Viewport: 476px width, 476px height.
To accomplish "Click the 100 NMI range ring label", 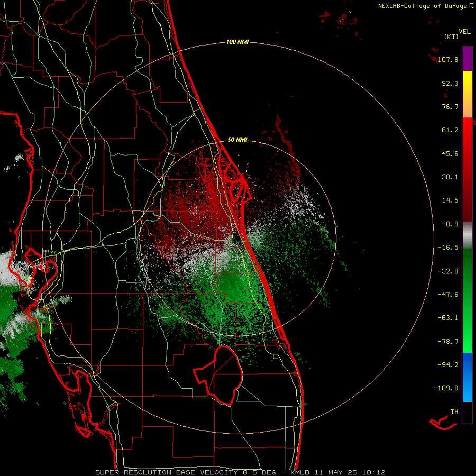I will [237, 42].
